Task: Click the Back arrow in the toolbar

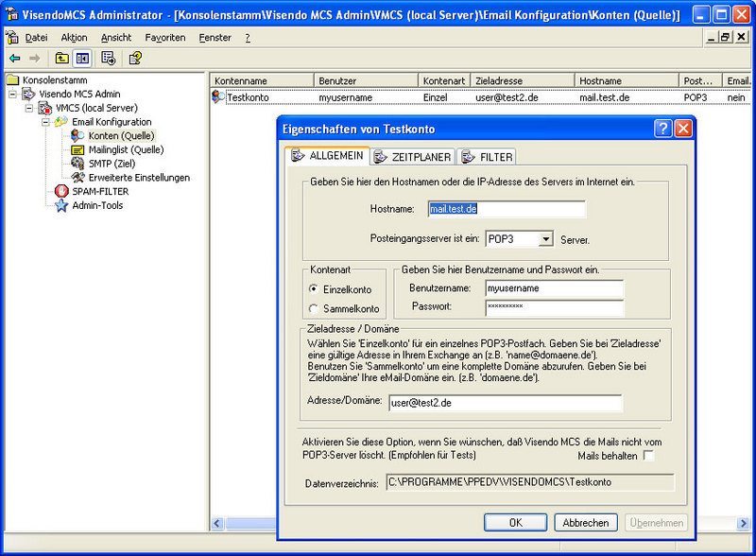Action: click(15, 59)
